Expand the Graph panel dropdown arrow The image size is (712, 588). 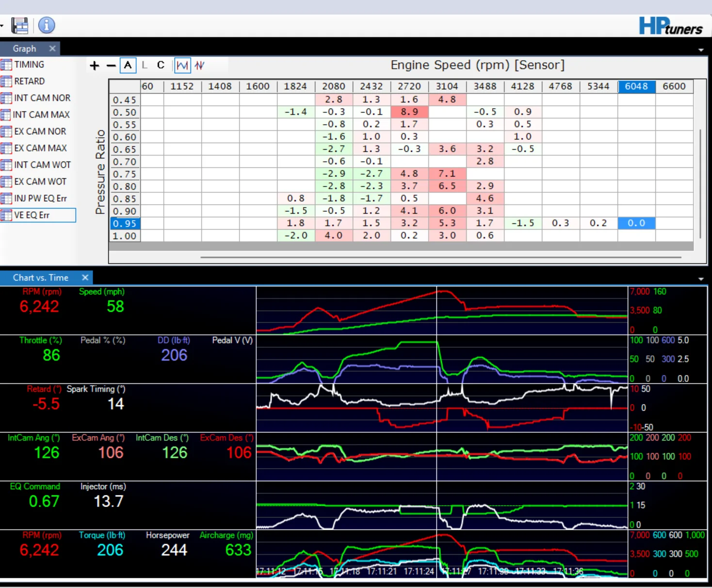point(701,50)
